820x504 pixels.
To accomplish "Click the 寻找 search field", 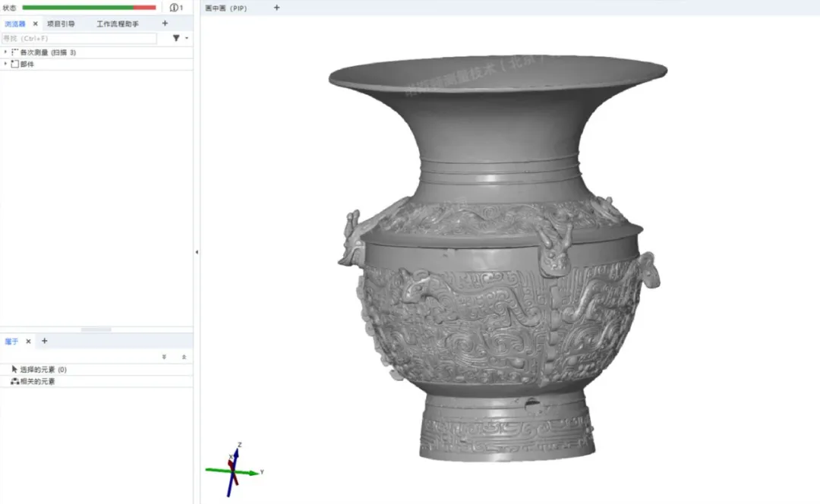I will pyautogui.click(x=79, y=38).
